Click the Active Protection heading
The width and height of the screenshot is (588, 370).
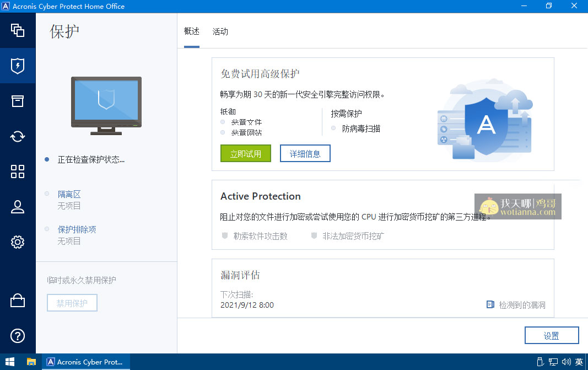(x=261, y=196)
